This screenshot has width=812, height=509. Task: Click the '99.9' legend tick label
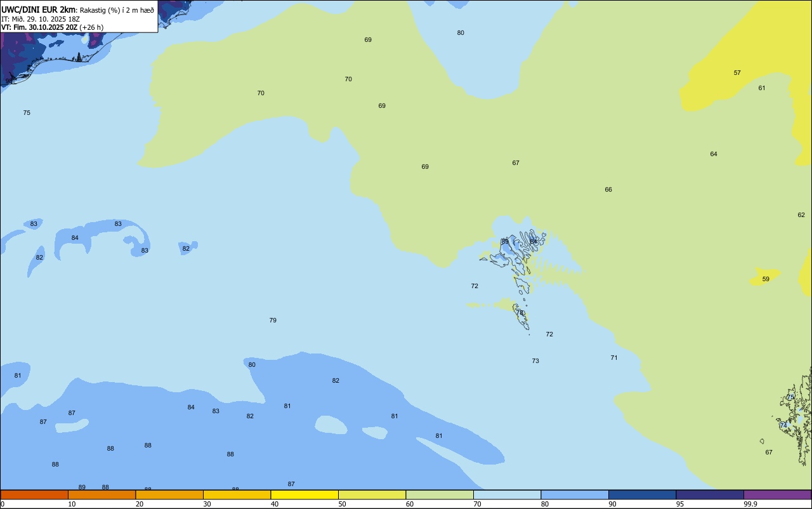tap(751, 504)
